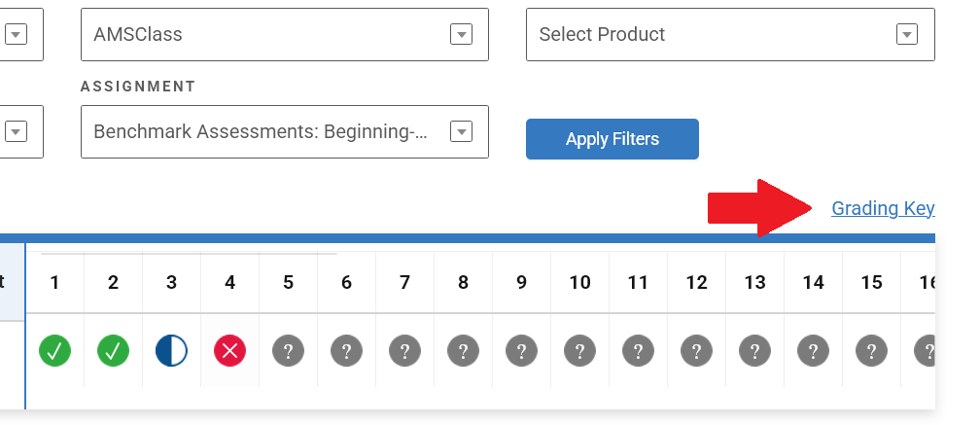Click the green checkmark for question 1

[55, 350]
